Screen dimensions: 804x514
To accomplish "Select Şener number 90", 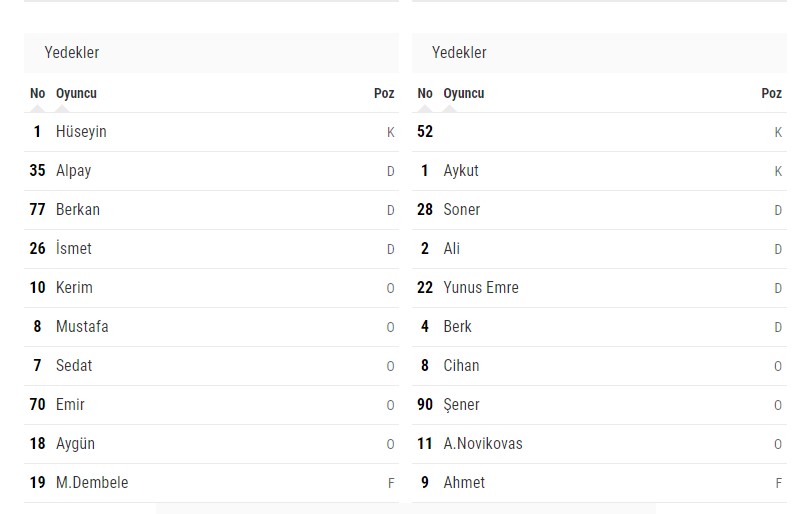I will click(x=599, y=405).
